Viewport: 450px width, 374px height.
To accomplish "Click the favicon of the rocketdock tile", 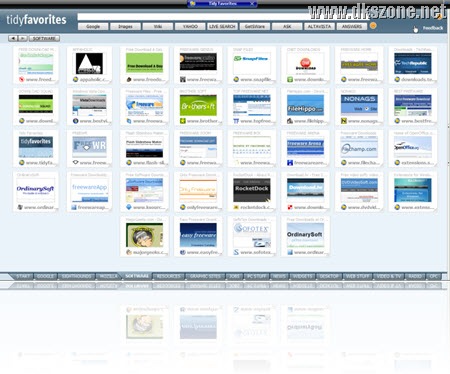I will [236, 207].
